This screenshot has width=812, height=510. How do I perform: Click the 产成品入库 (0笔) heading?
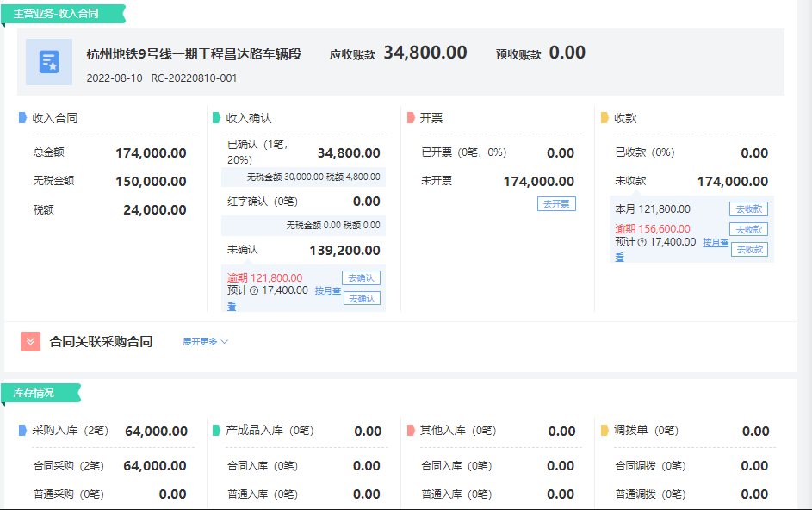point(270,430)
